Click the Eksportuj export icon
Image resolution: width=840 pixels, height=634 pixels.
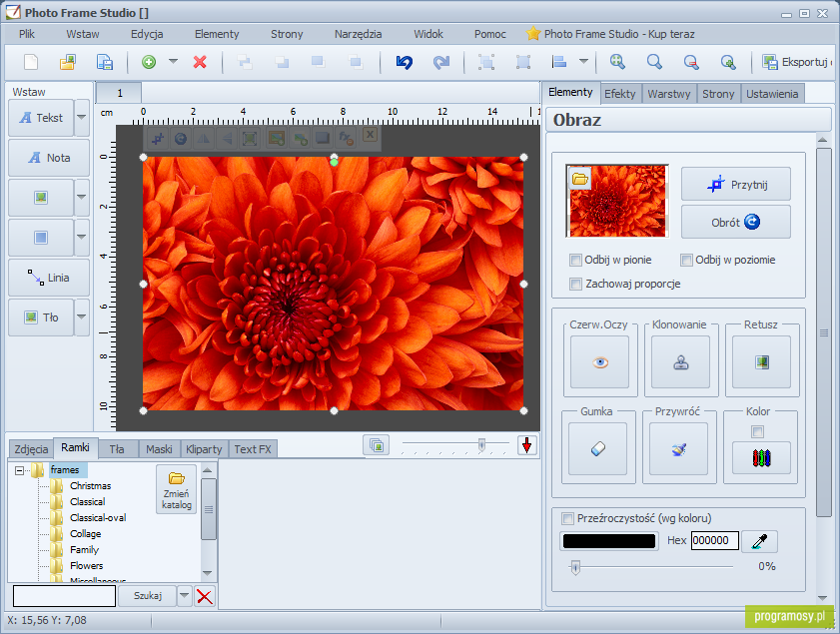(x=770, y=62)
